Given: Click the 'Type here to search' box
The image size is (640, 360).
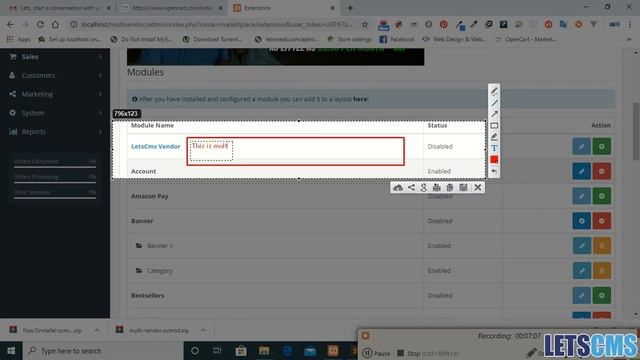Looking at the screenshot, I should [102, 351].
